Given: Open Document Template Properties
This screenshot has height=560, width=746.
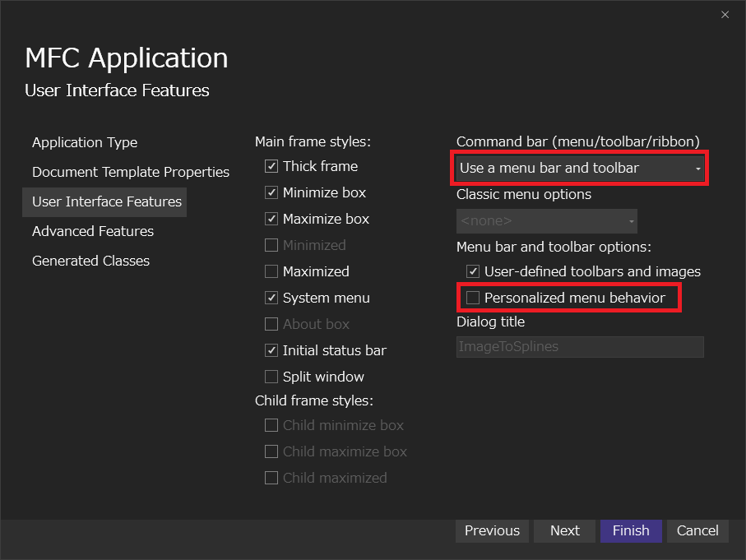Looking at the screenshot, I should click(x=130, y=172).
